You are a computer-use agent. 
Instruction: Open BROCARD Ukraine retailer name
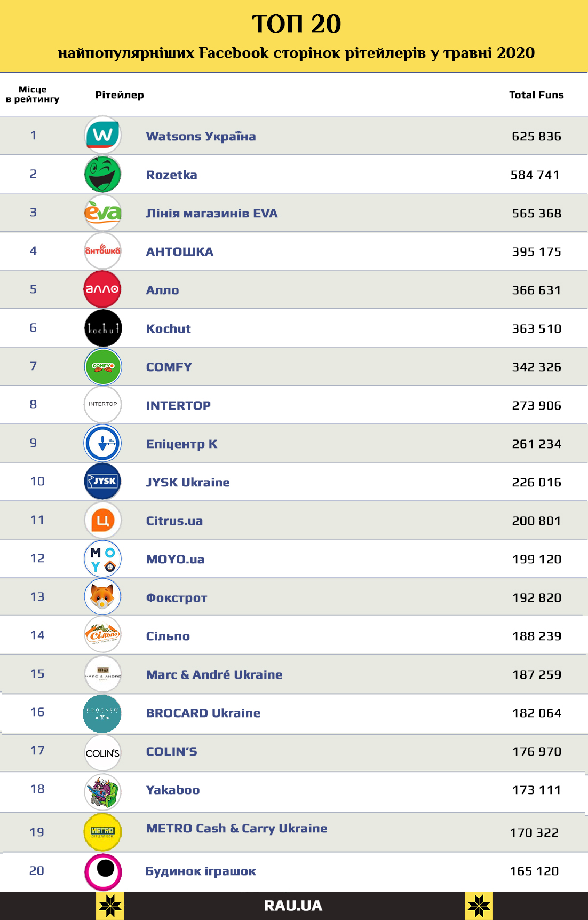point(203,713)
